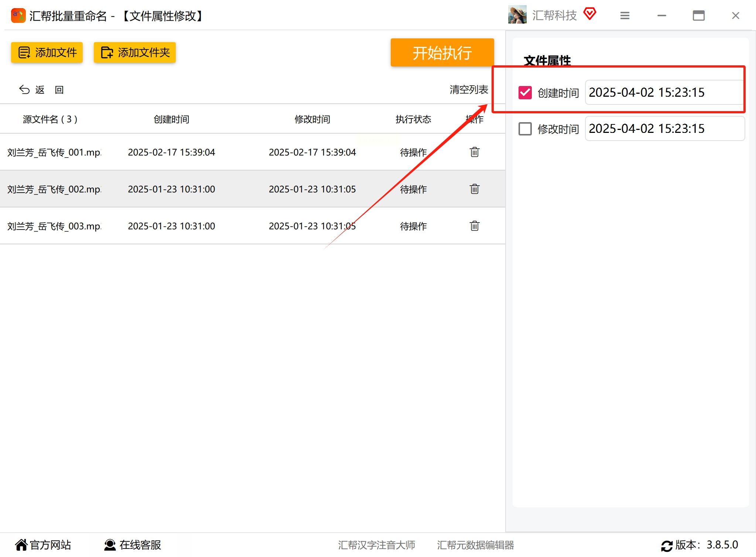Open the hamburger menu in title bar

point(625,16)
